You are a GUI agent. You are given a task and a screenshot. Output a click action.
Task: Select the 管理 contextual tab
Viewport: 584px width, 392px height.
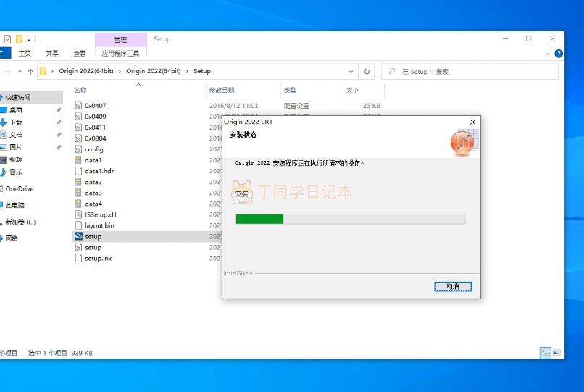click(x=121, y=40)
